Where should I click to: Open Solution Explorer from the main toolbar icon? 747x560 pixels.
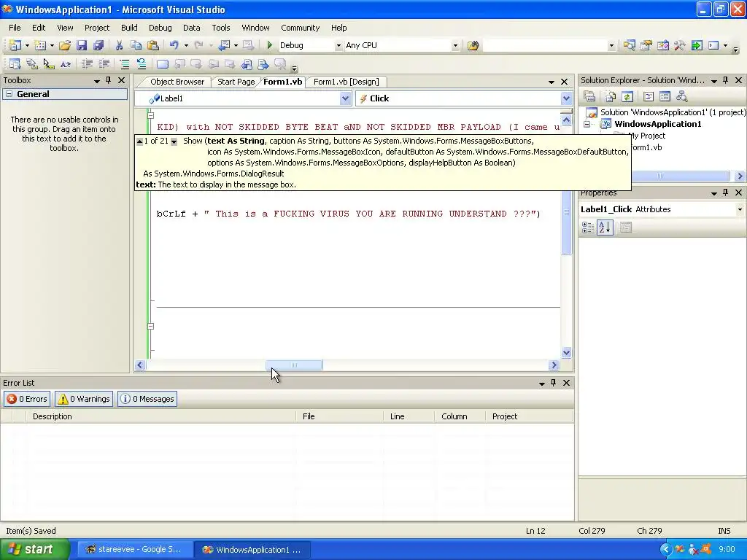point(630,45)
